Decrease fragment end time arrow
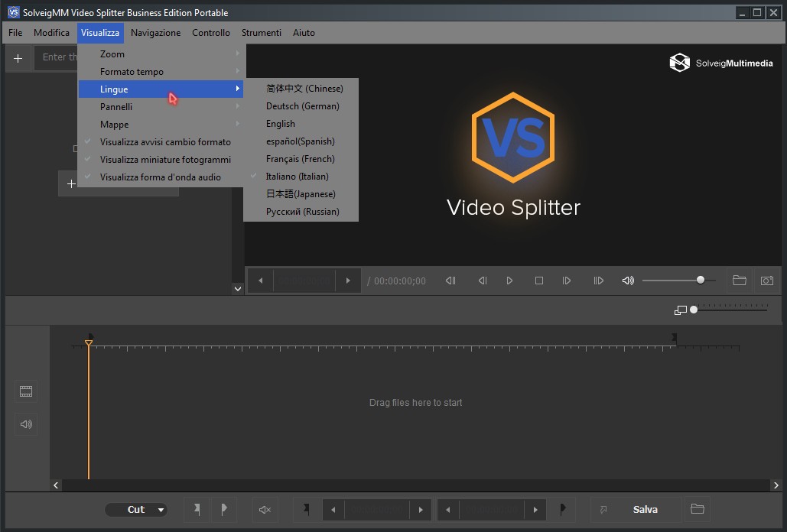 coord(447,509)
